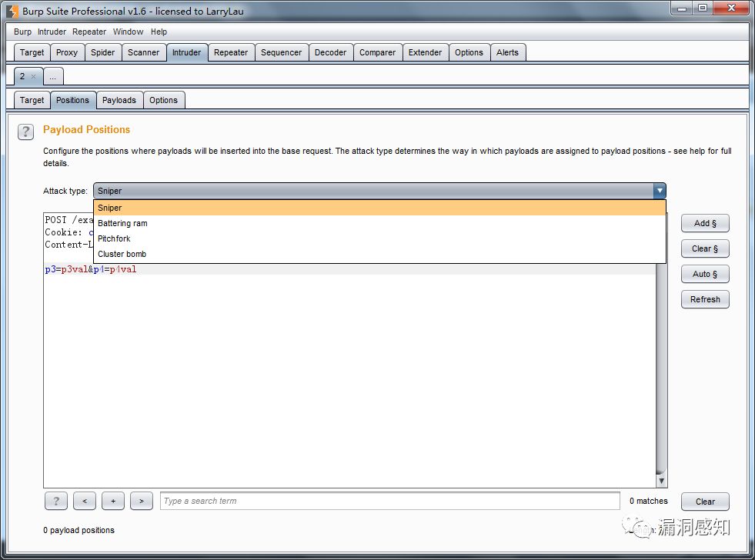The width and height of the screenshot is (755, 560).
Task: Click the plus search options button
Action: pyautogui.click(x=113, y=501)
